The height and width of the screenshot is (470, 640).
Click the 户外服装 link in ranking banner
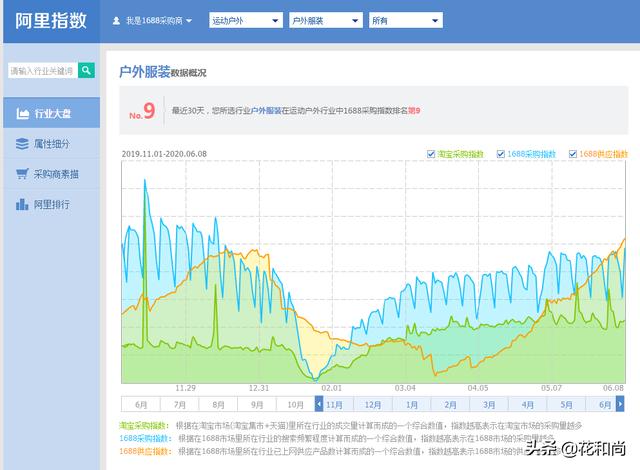click(266, 110)
